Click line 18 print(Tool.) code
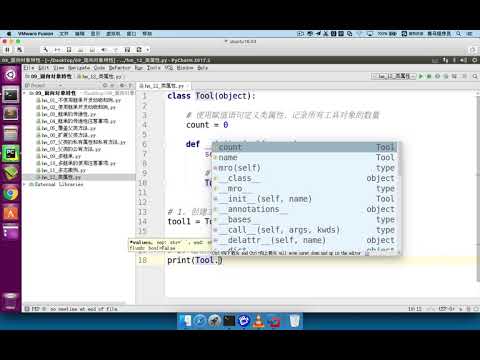The height and width of the screenshot is (360, 480). pos(195,260)
